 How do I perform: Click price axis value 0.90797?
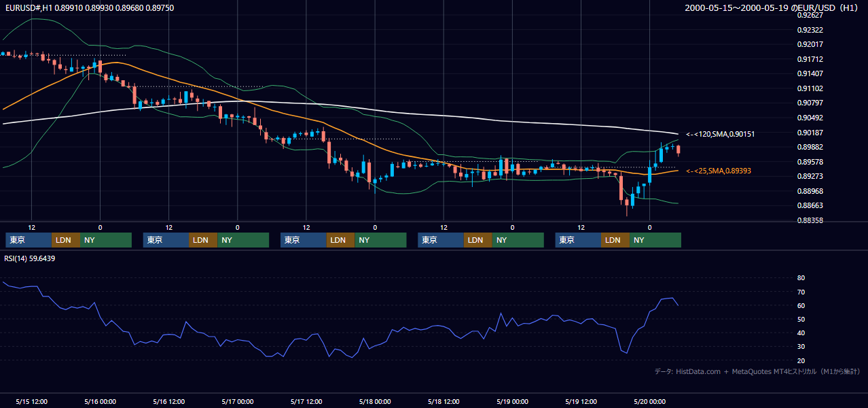[810, 103]
